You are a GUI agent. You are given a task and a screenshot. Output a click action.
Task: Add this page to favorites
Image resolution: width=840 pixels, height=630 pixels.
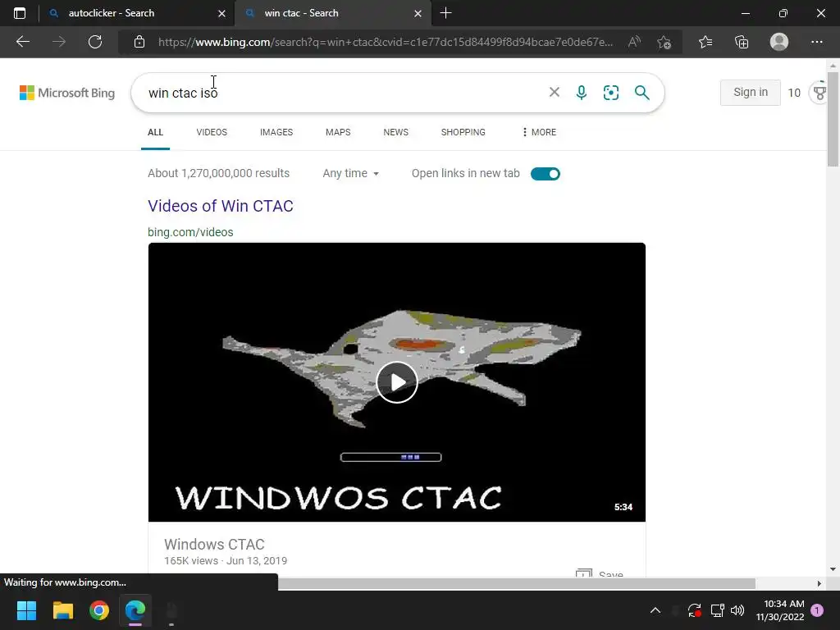pyautogui.click(x=664, y=42)
